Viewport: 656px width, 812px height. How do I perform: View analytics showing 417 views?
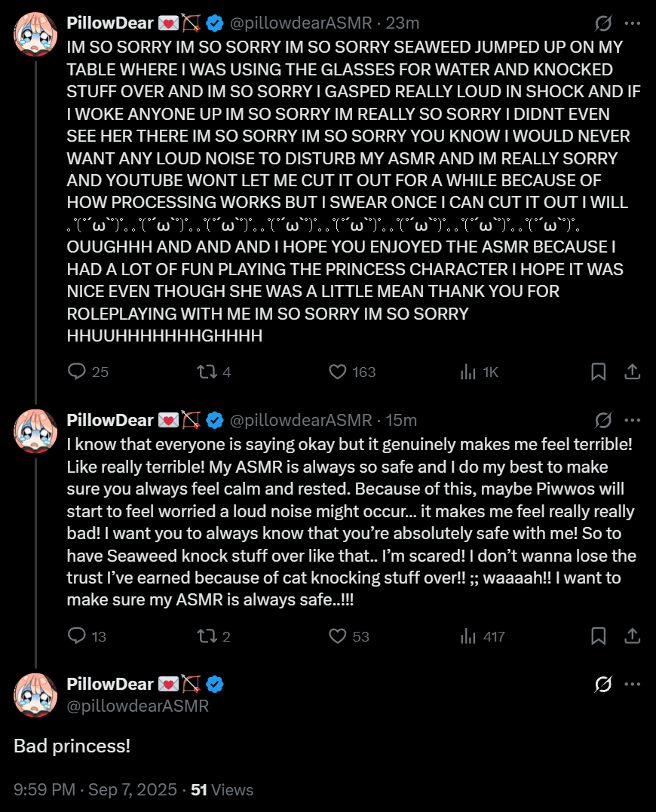pos(468,636)
